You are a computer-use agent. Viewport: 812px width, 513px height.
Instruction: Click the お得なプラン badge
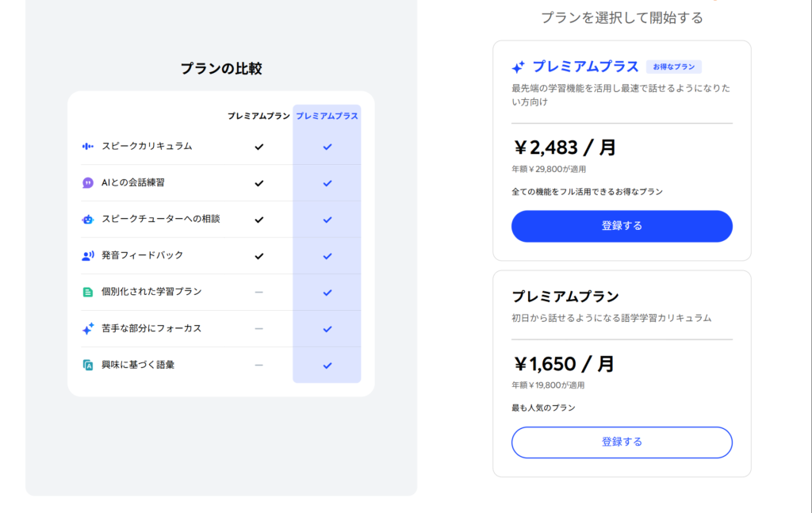pyautogui.click(x=673, y=67)
